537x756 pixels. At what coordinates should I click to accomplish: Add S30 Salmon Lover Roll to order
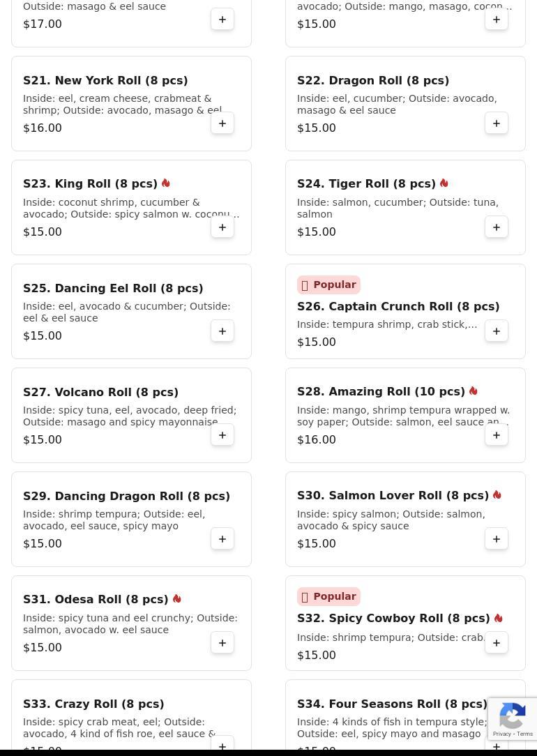point(496,539)
